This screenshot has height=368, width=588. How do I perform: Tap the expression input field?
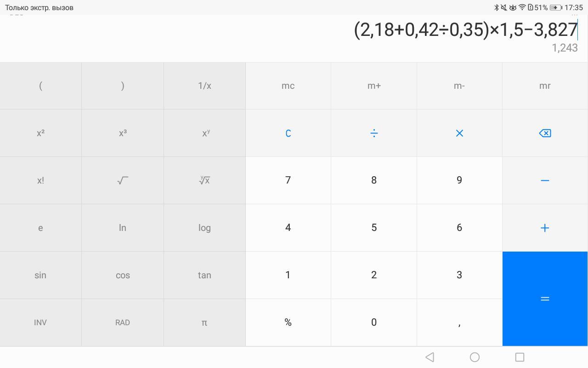464,30
